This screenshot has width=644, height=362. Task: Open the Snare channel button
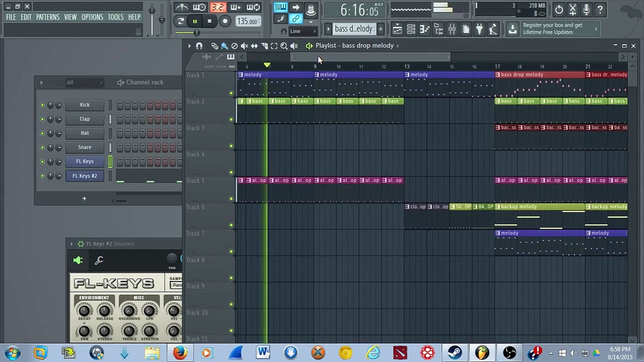(85, 147)
